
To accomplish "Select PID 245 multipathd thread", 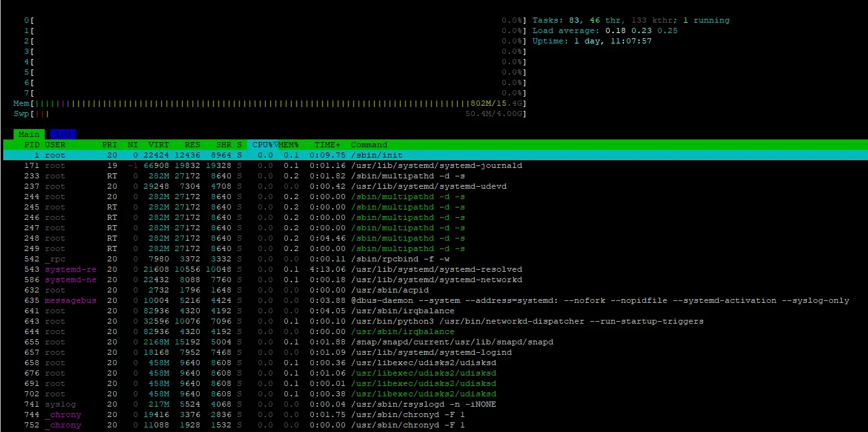I will (x=434, y=207).
